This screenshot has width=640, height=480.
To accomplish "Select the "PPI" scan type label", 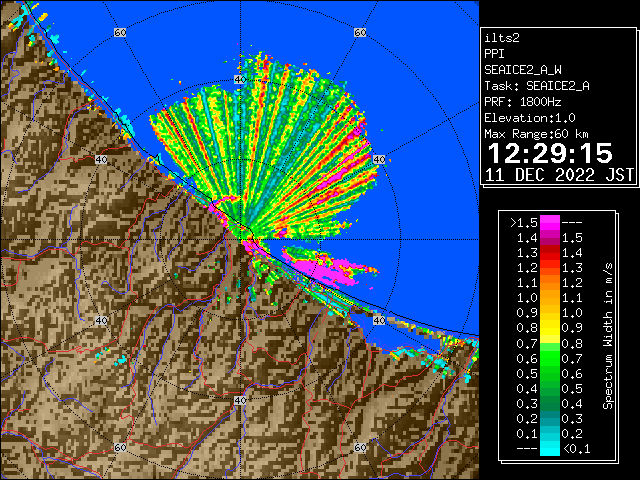I will (494, 54).
